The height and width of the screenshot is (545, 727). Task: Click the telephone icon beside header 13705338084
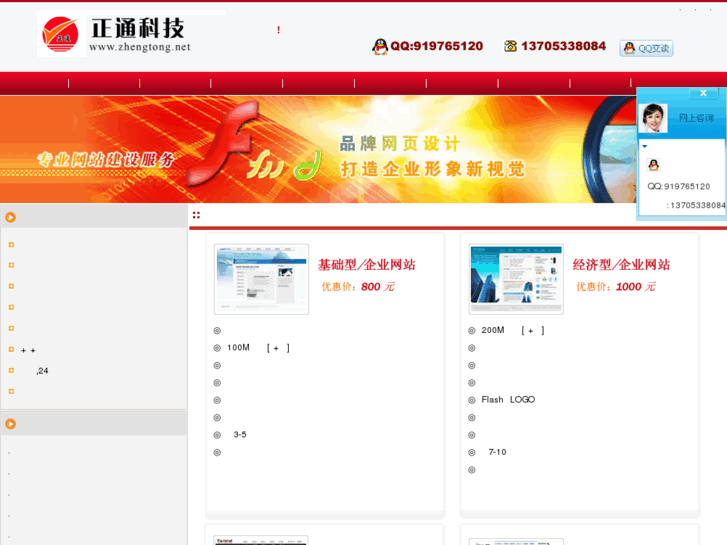[510, 46]
